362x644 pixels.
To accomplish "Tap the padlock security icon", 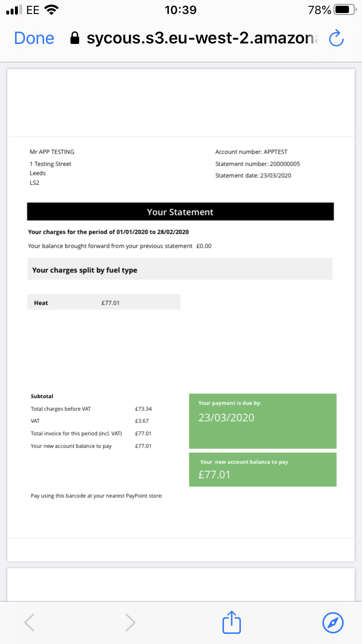I will point(74,39).
